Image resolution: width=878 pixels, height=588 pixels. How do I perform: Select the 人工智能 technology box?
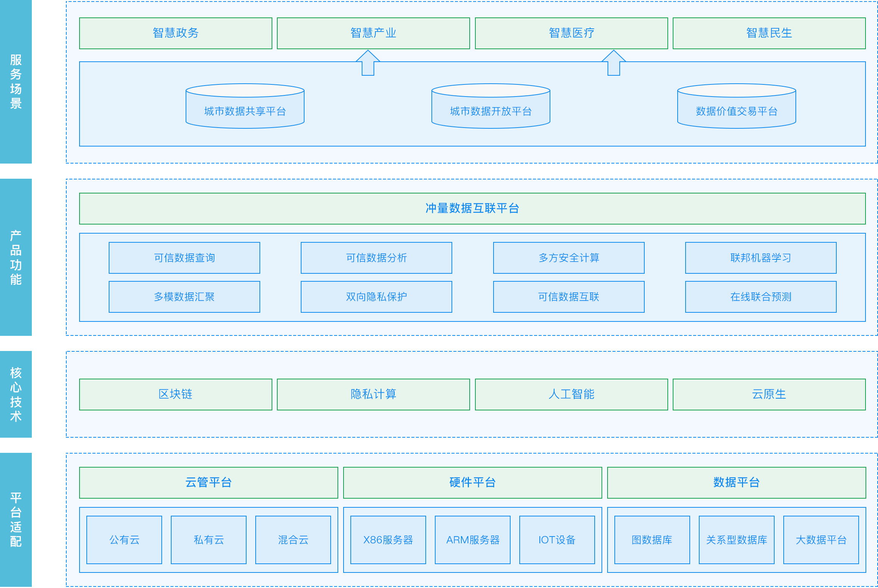pyautogui.click(x=571, y=395)
